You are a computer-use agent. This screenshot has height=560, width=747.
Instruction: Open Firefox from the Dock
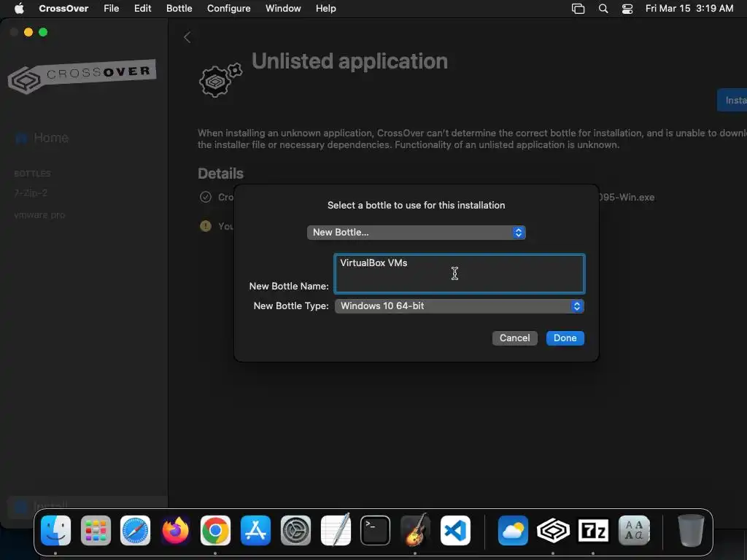pos(175,531)
